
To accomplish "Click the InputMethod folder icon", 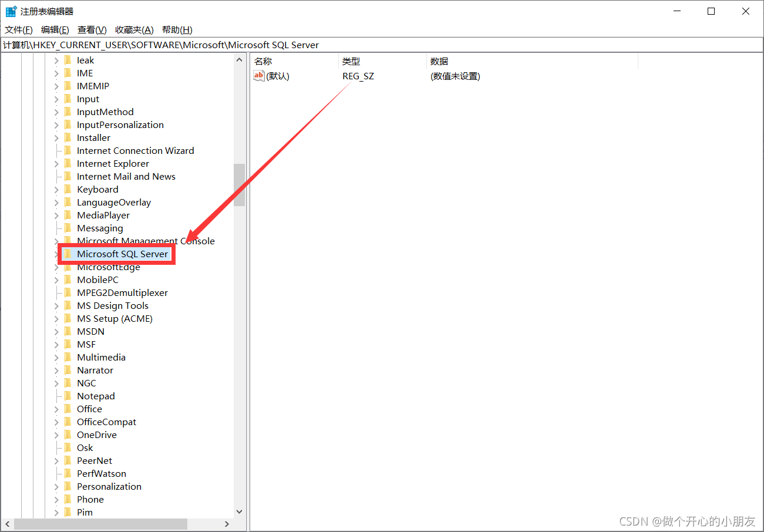I will [x=68, y=112].
